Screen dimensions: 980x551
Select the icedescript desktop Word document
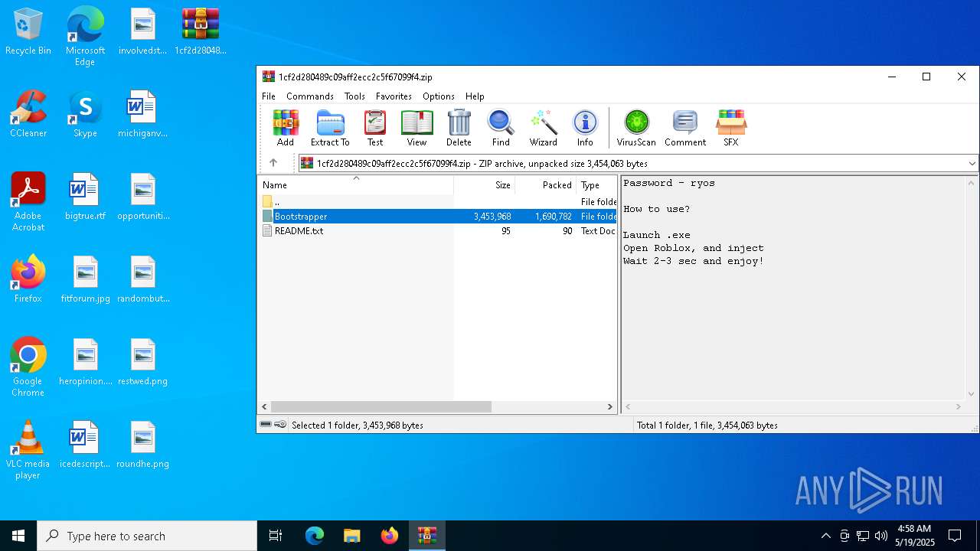click(x=85, y=445)
